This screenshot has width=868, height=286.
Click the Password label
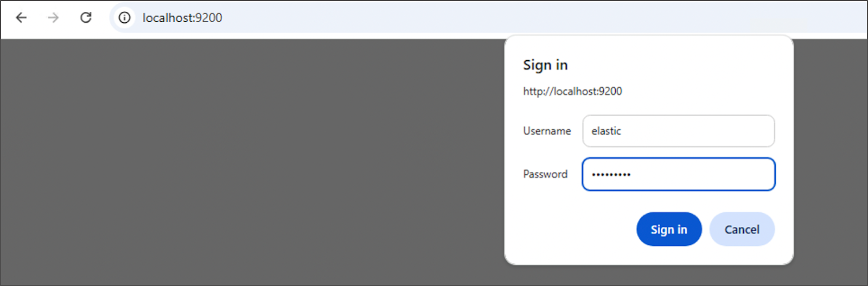coord(545,174)
